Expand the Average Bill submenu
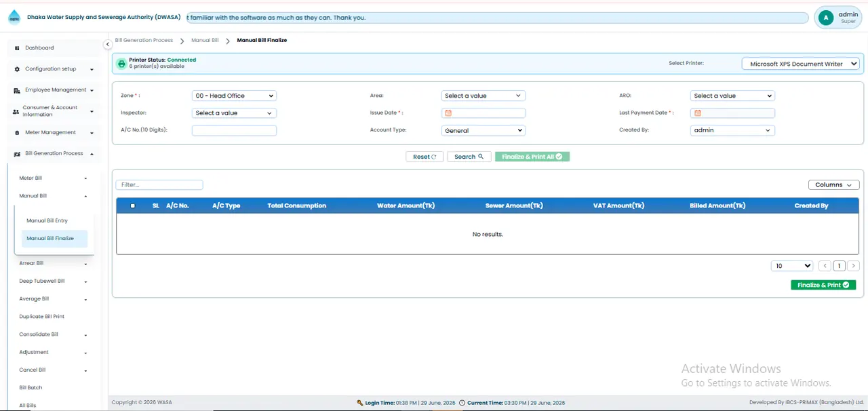The width and height of the screenshot is (868, 411). pyautogui.click(x=85, y=299)
